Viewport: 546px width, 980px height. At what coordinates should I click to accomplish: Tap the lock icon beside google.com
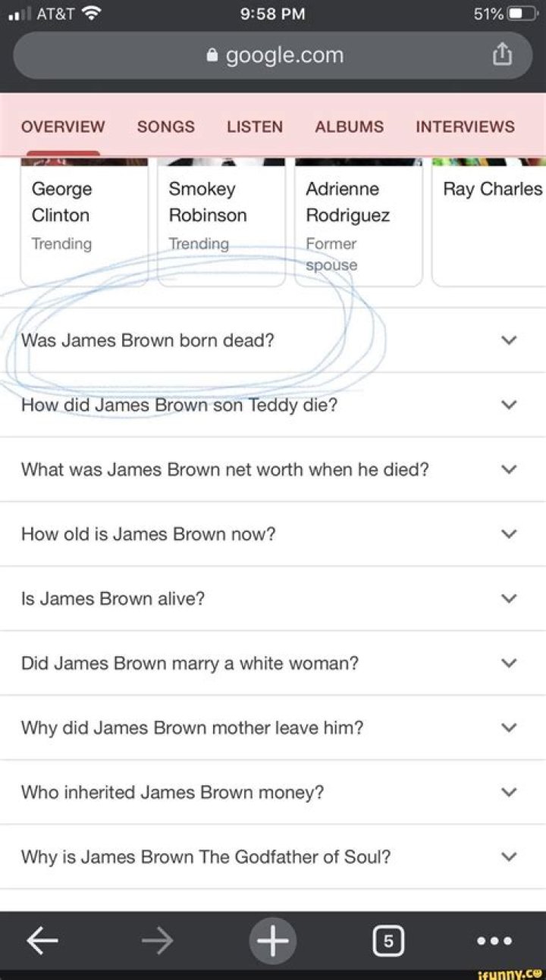212,55
